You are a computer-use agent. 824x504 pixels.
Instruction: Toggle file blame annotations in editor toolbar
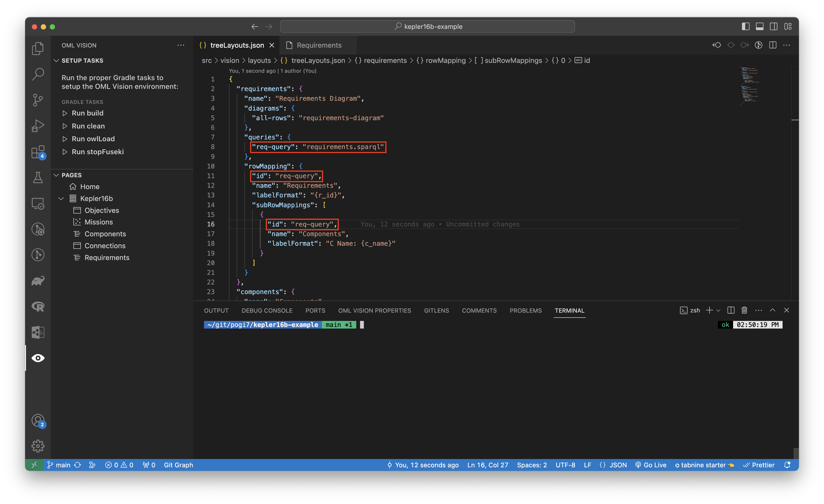pyautogui.click(x=758, y=45)
